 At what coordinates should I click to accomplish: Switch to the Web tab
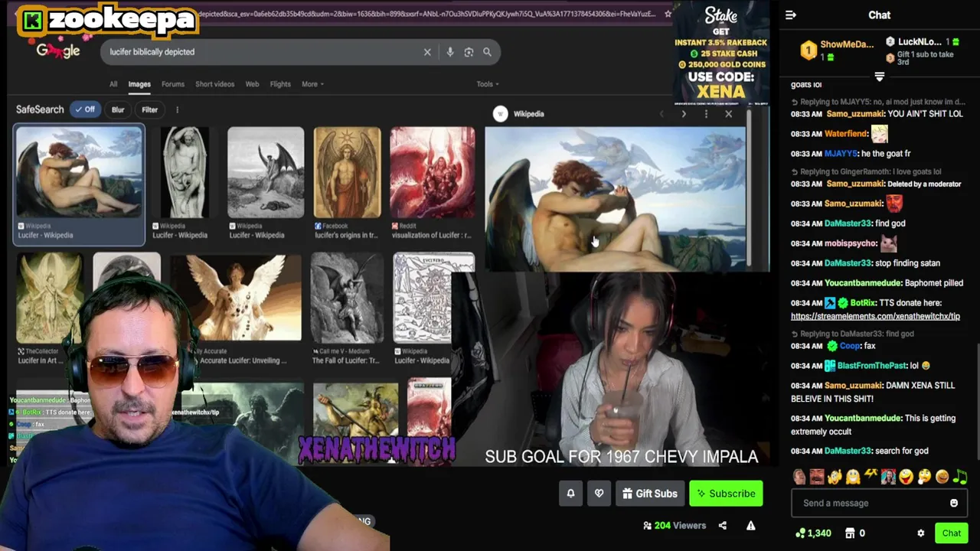[x=252, y=84]
